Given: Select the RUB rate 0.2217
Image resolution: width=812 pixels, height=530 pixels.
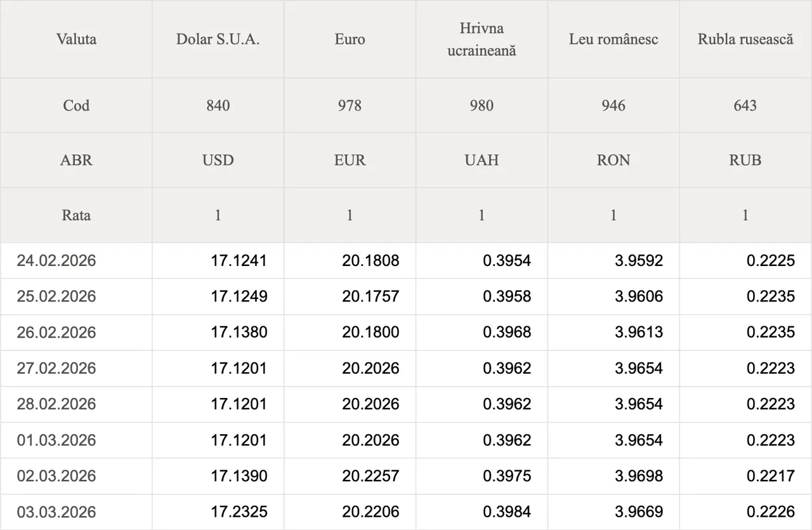Looking at the screenshot, I should point(771,476).
